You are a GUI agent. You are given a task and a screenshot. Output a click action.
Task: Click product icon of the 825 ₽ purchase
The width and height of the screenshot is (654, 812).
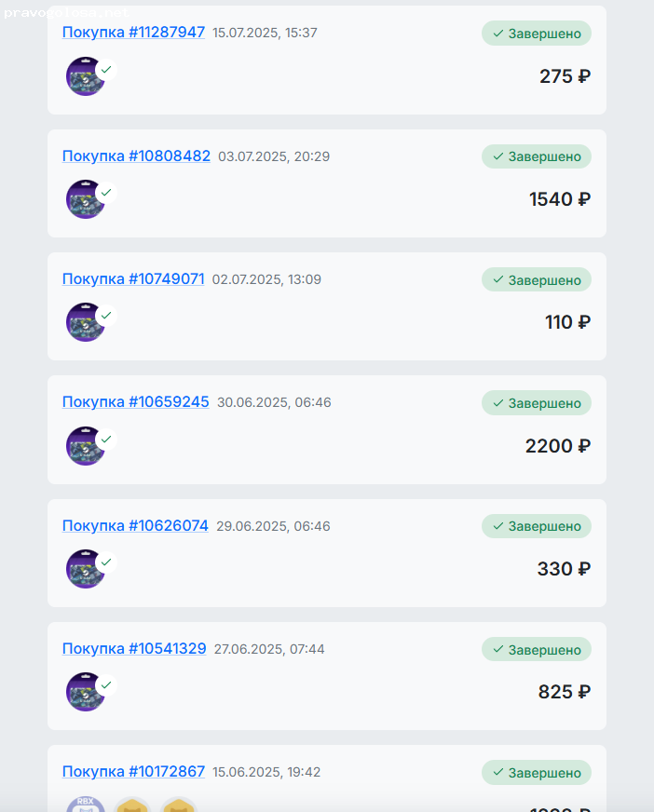click(x=85, y=692)
